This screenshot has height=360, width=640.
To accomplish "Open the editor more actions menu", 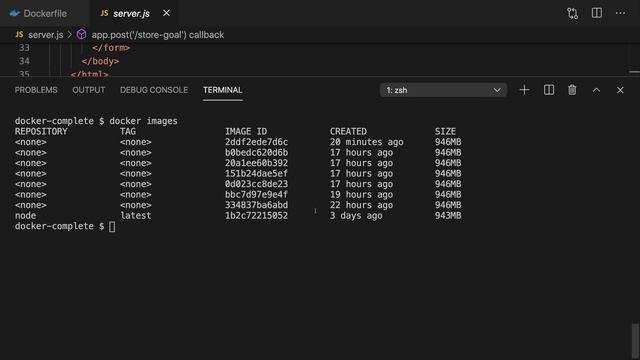I will [x=620, y=13].
